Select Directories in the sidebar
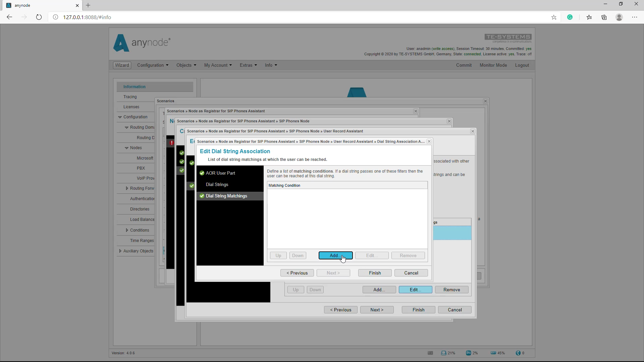Viewport: 644px width, 362px height. [x=140, y=209]
